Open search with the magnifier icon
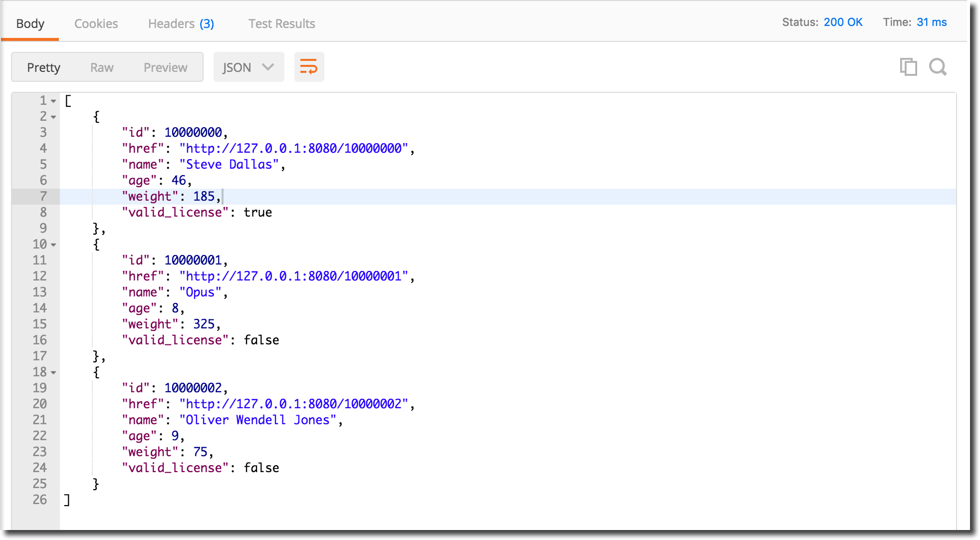 (938, 67)
